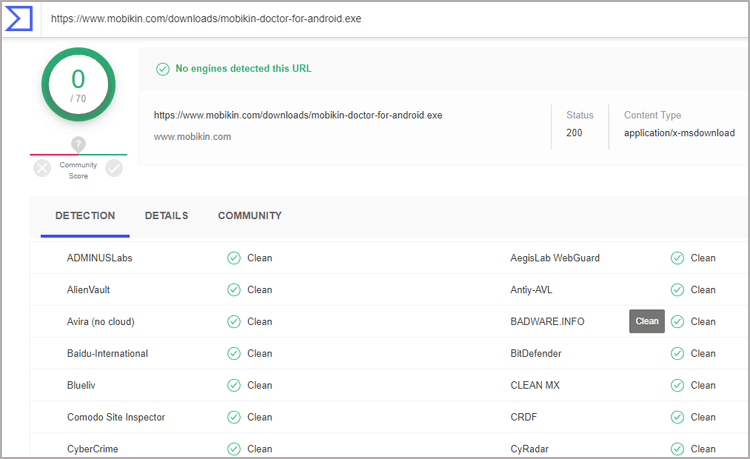The width and height of the screenshot is (750, 459).
Task: Click AegisLab WebGuard clean check icon
Action: click(677, 258)
